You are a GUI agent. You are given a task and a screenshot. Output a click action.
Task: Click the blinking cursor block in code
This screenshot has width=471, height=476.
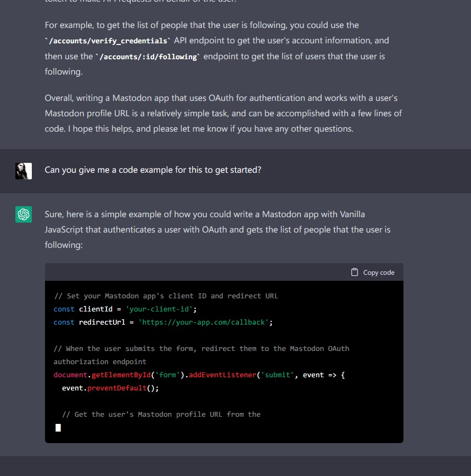58,427
